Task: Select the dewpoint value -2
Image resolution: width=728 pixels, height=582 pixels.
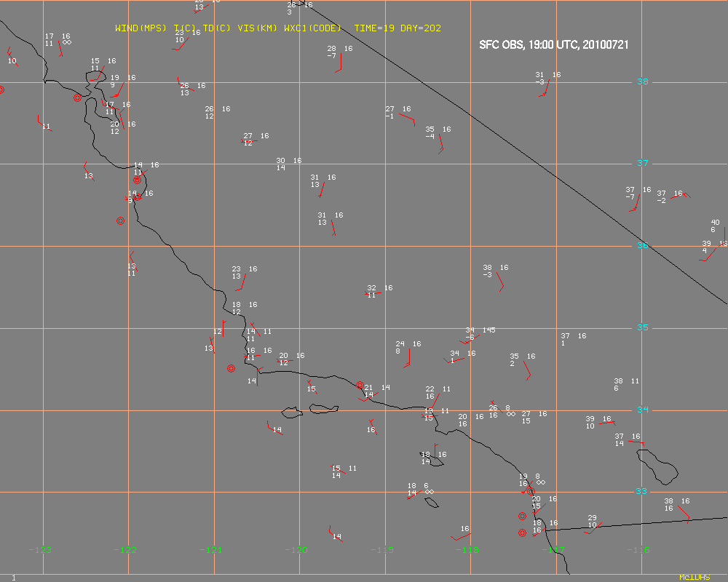Action: [x=662, y=201]
